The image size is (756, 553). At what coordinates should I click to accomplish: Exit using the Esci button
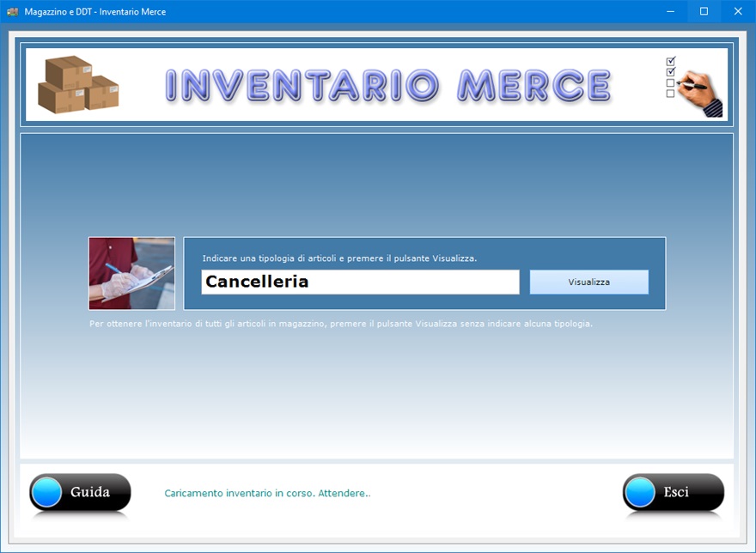tap(673, 492)
